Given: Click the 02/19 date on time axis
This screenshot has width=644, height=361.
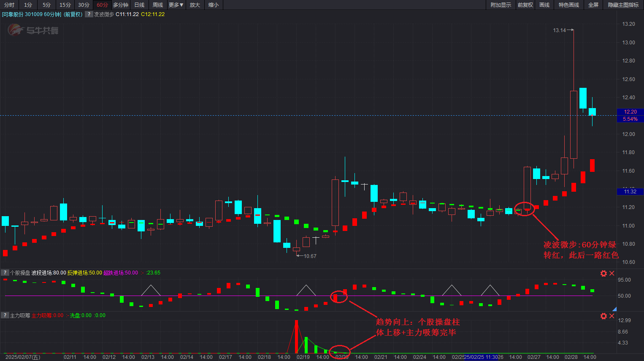Looking at the screenshot, I should click(x=303, y=357).
